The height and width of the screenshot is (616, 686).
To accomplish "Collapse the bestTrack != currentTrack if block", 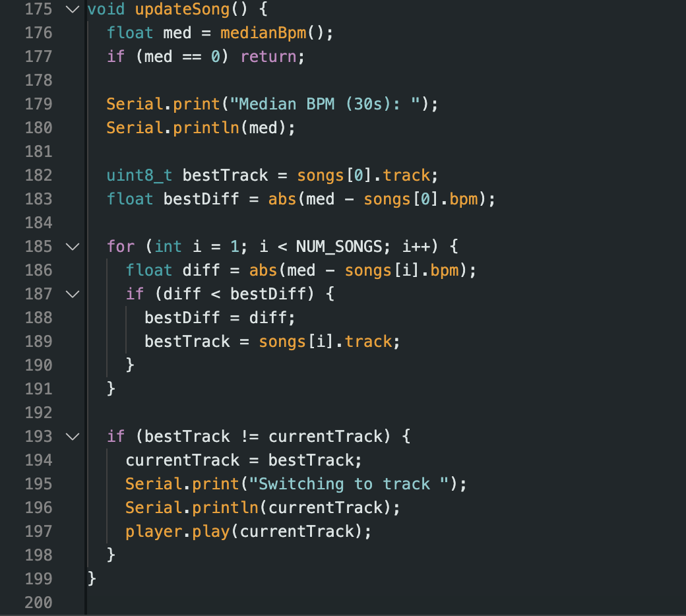I will [72, 437].
